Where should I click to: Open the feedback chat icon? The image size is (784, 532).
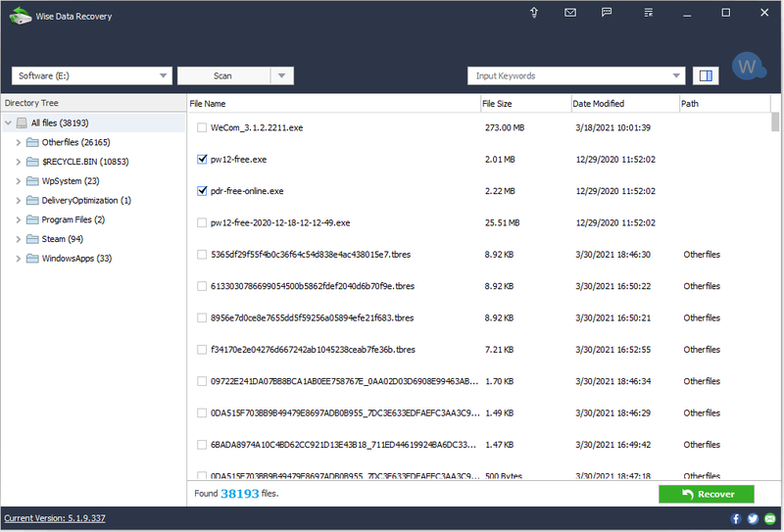(x=607, y=13)
